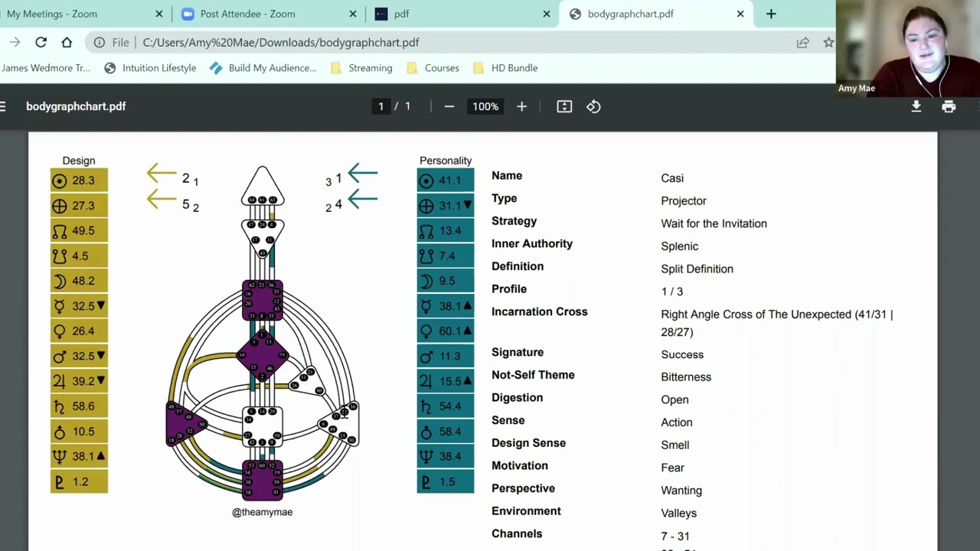Click the Personality 13.4 cell
This screenshot has width=980, height=551.
(x=446, y=231)
